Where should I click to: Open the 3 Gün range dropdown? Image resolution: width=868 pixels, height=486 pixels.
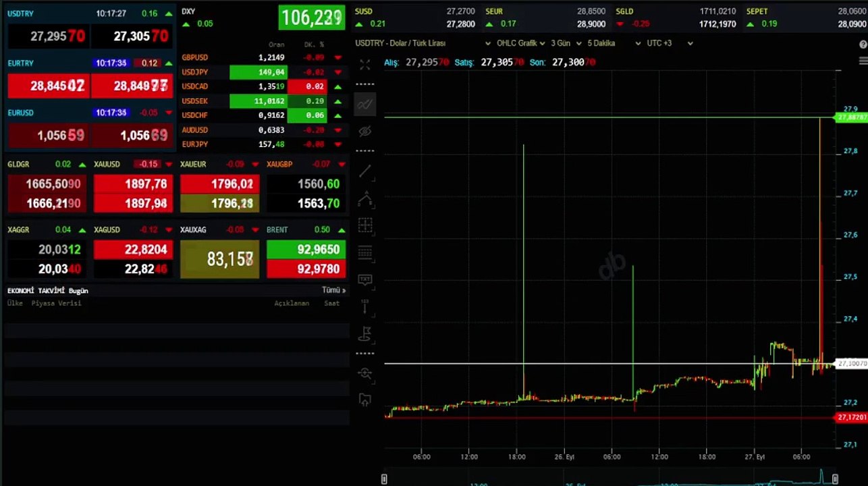pos(566,43)
